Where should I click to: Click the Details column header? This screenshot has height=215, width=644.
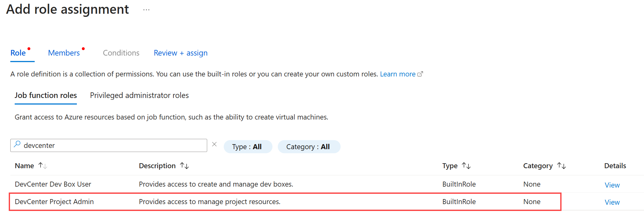point(615,166)
